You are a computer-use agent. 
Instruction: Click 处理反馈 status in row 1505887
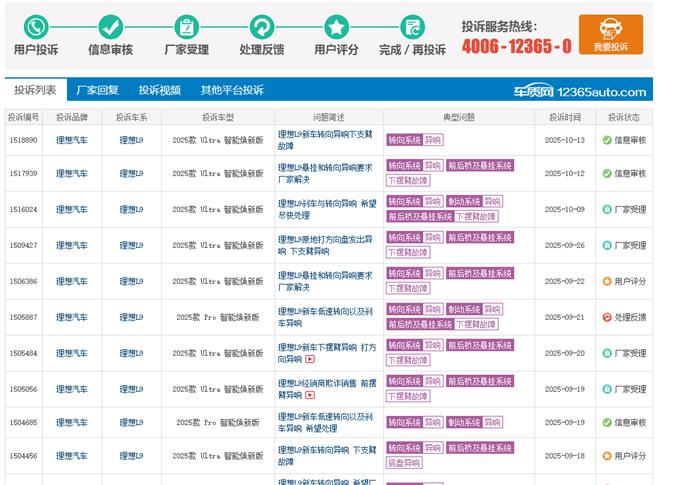coord(630,317)
